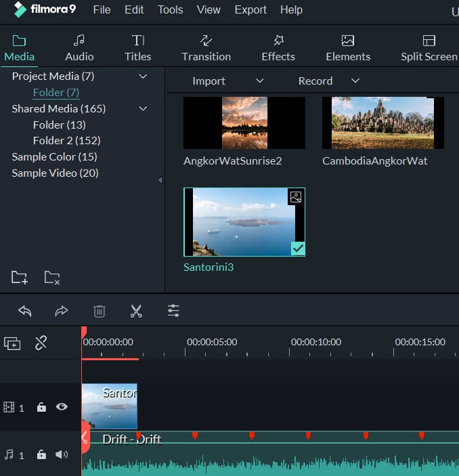Screen dimensions: 459x476
Task: Click the Filmora9 logo
Action: tap(45, 9)
